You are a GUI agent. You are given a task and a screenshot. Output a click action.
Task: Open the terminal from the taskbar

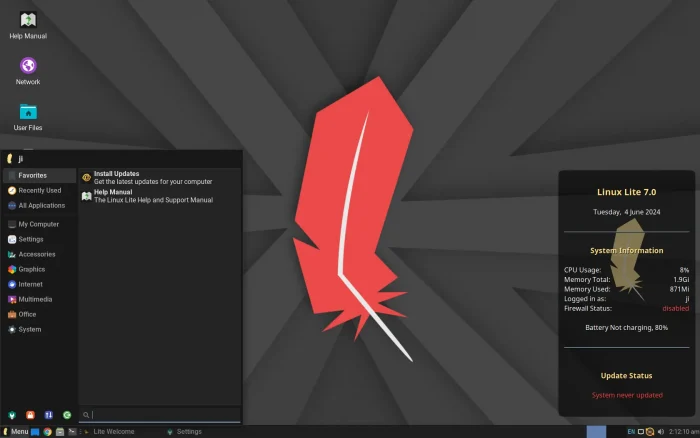click(x=72, y=431)
